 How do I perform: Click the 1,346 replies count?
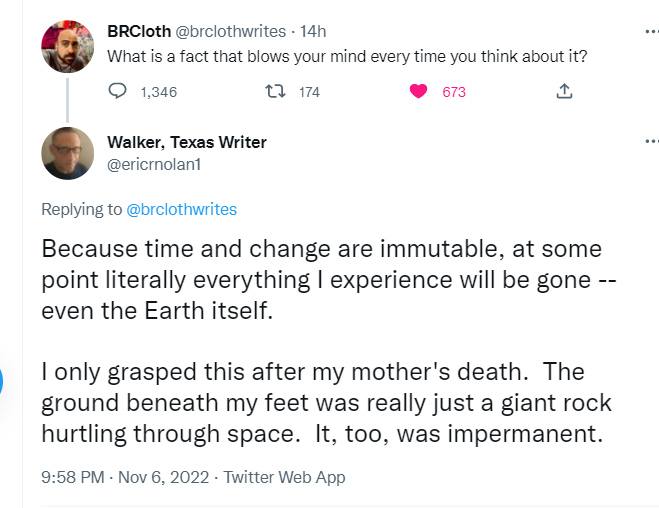click(159, 92)
